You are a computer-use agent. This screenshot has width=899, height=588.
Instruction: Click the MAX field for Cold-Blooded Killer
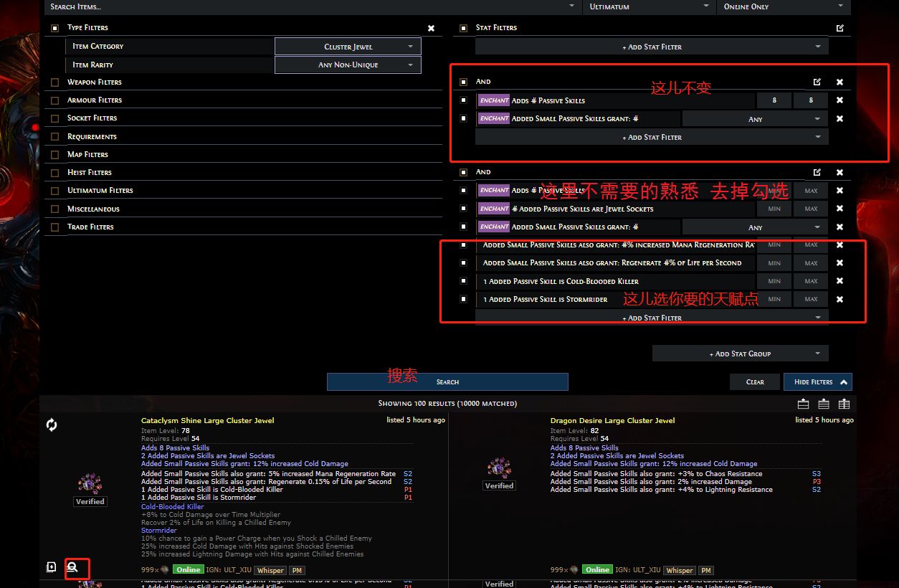click(x=811, y=281)
